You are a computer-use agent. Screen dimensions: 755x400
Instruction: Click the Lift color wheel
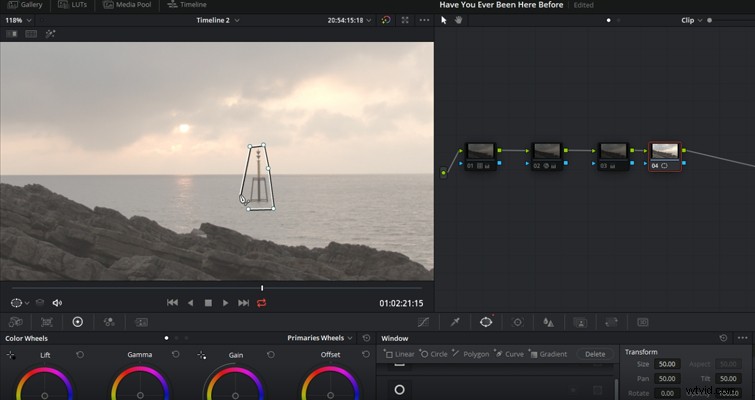pos(44,384)
